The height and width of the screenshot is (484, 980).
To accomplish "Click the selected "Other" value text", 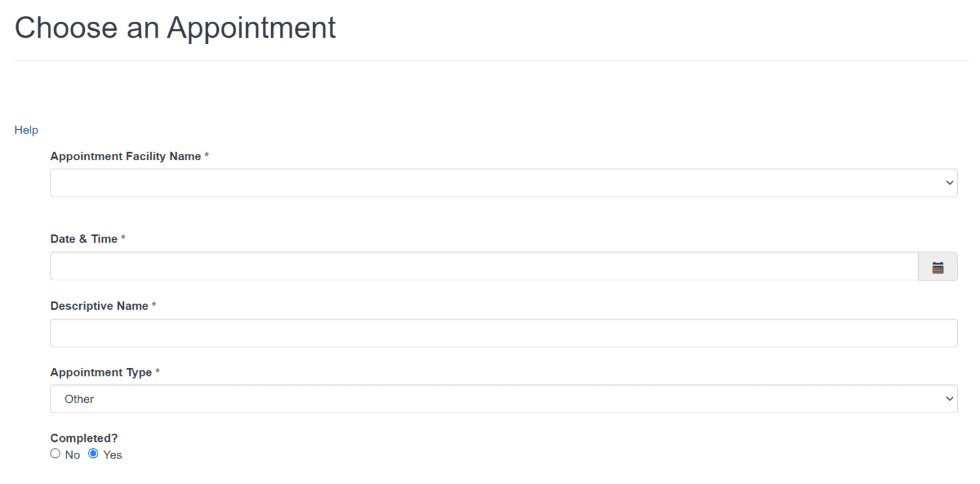I will pos(79,399).
